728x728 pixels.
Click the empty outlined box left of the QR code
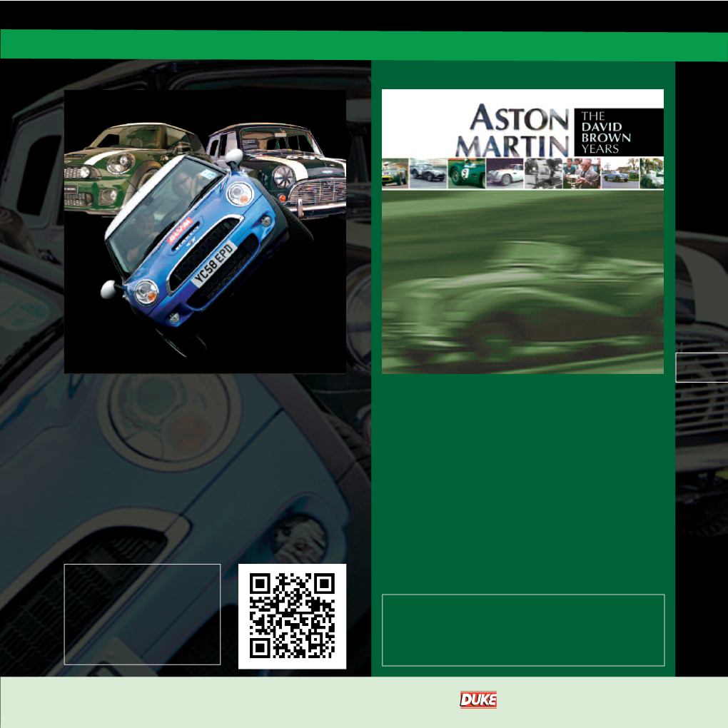142,615
